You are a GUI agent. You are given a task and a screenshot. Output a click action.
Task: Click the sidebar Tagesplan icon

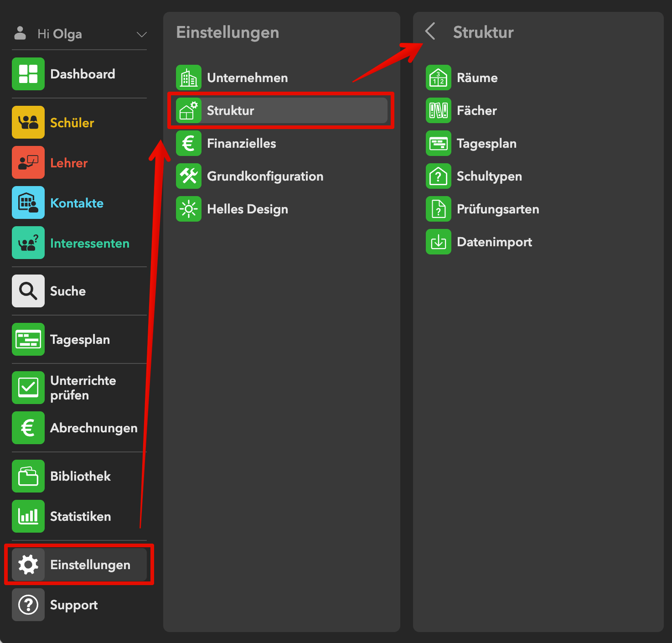tap(28, 339)
